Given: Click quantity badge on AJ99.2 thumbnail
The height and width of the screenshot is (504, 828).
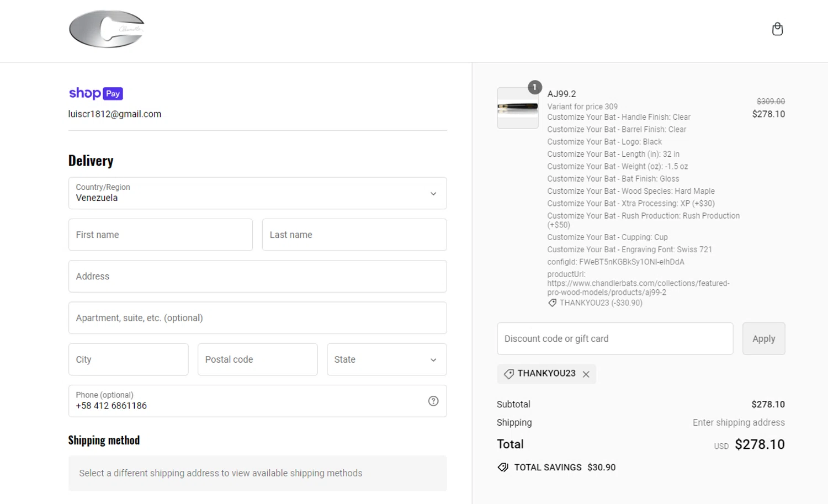Looking at the screenshot, I should coord(534,87).
